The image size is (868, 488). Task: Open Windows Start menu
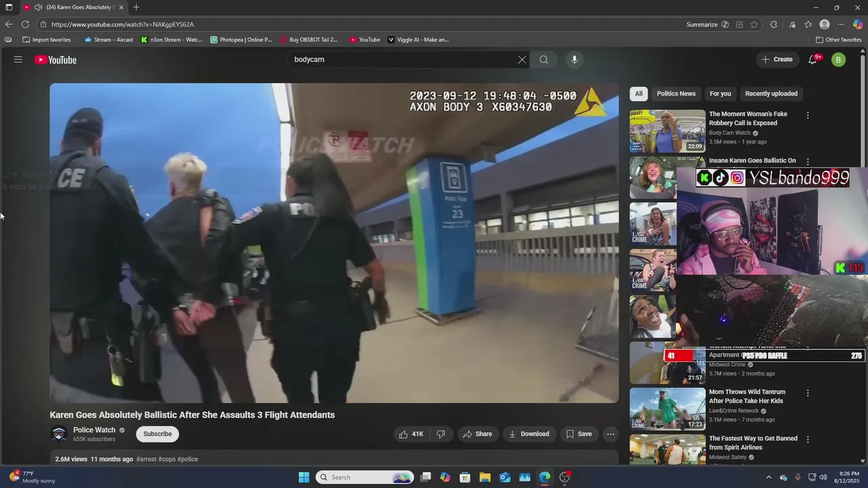(x=304, y=477)
